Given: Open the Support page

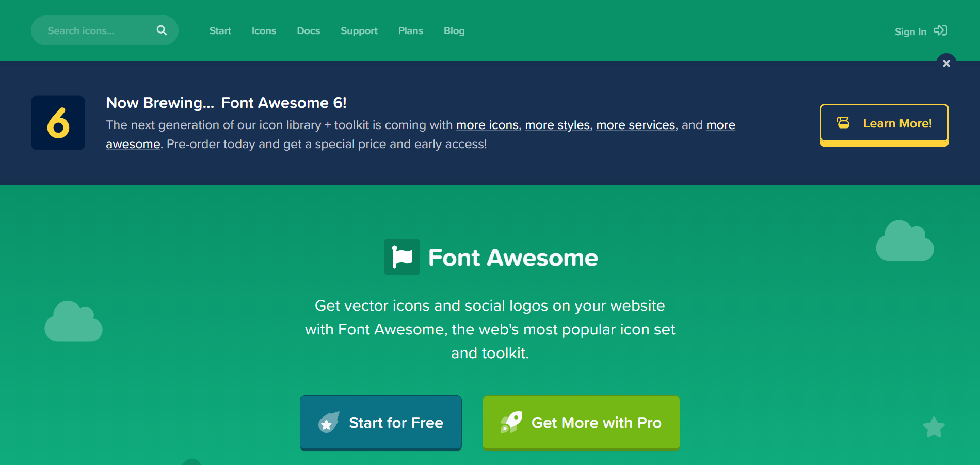Looking at the screenshot, I should coord(359,31).
